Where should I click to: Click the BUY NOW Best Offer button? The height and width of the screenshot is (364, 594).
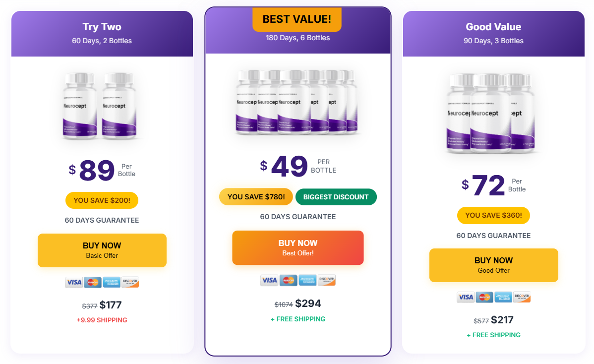pyautogui.click(x=298, y=247)
